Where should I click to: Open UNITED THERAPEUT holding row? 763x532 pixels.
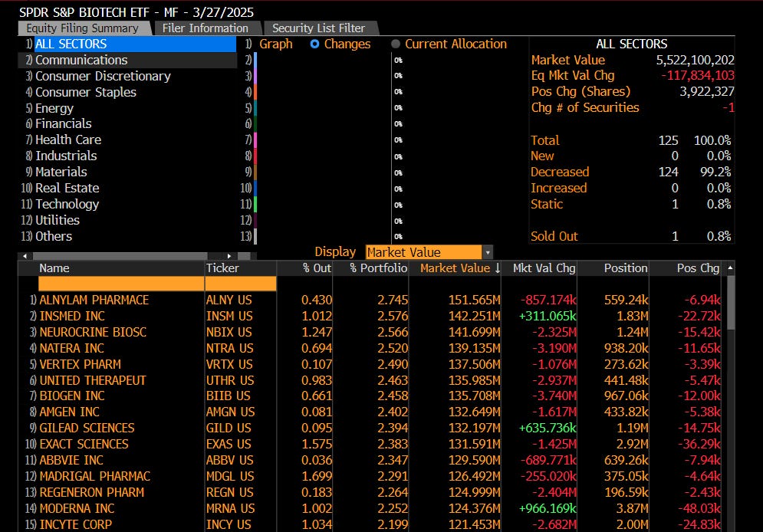pos(370,380)
